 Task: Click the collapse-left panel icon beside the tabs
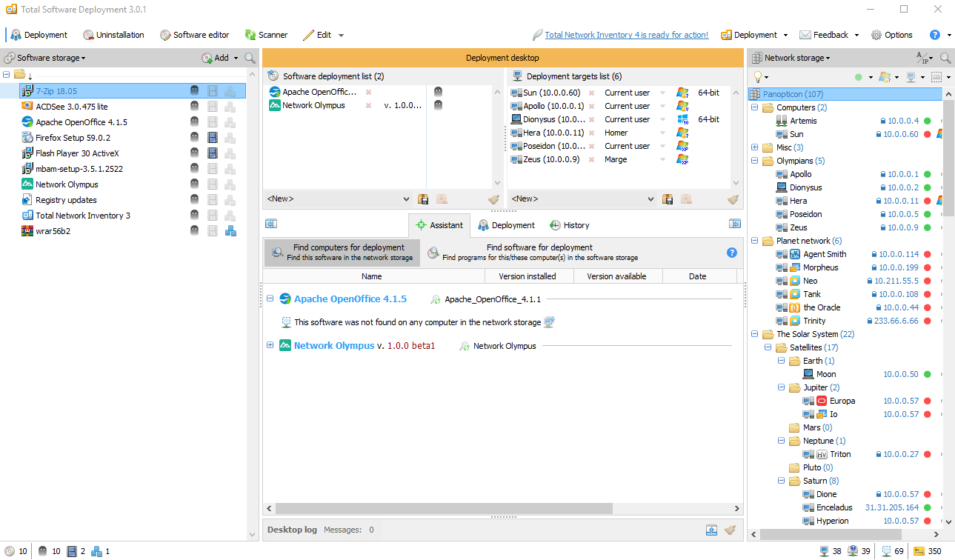[x=271, y=224]
